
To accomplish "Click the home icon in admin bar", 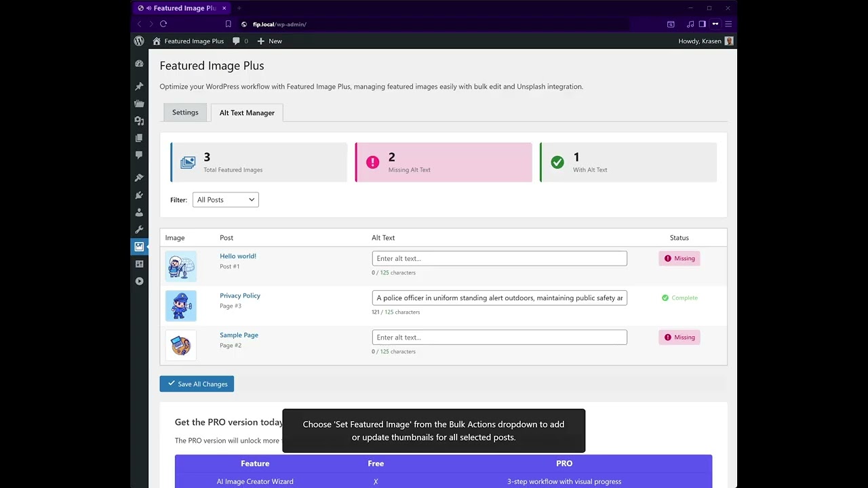I will coord(157,41).
